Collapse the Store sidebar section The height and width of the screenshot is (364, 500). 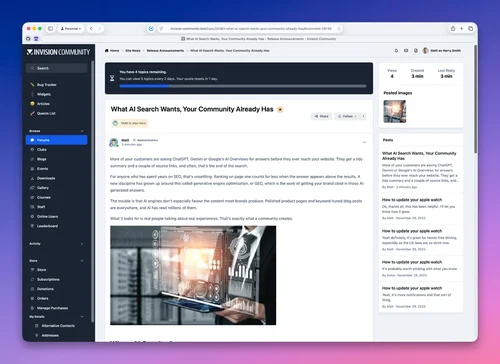pos(82,261)
